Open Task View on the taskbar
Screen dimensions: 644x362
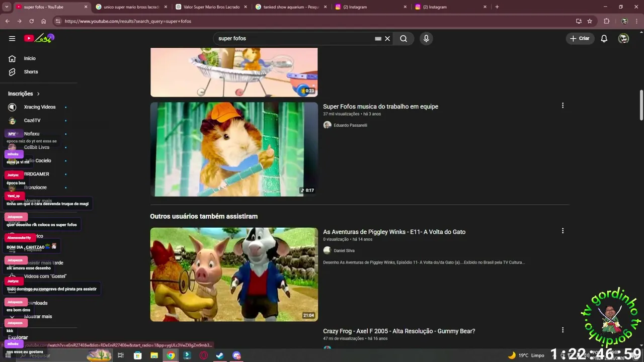tap(121, 355)
